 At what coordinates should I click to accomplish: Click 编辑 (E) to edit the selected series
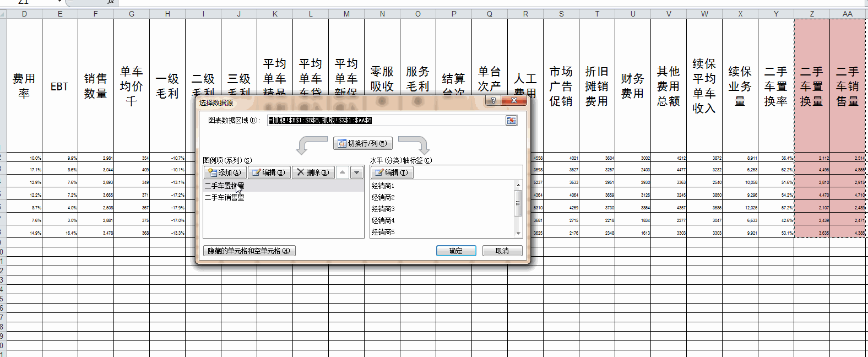[x=269, y=172]
